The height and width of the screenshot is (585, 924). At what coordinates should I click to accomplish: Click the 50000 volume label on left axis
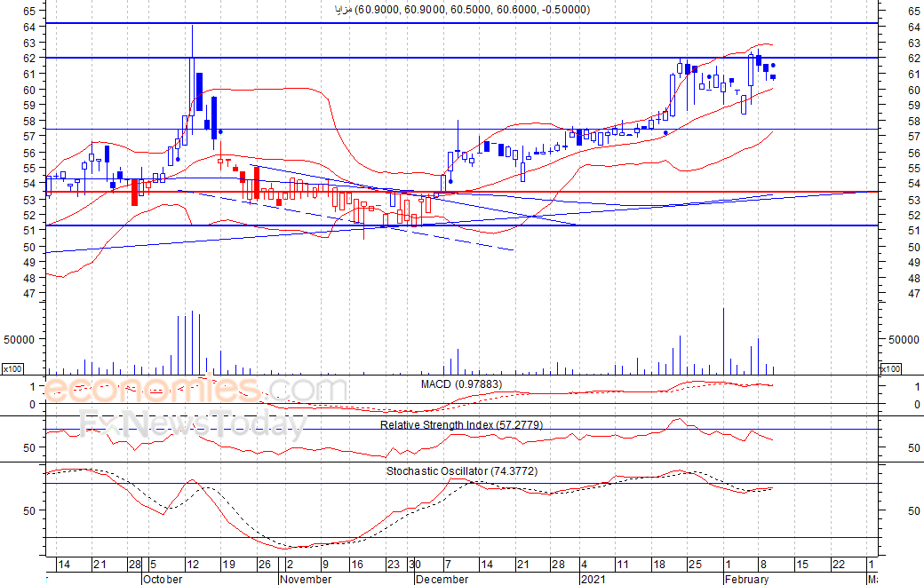19,340
